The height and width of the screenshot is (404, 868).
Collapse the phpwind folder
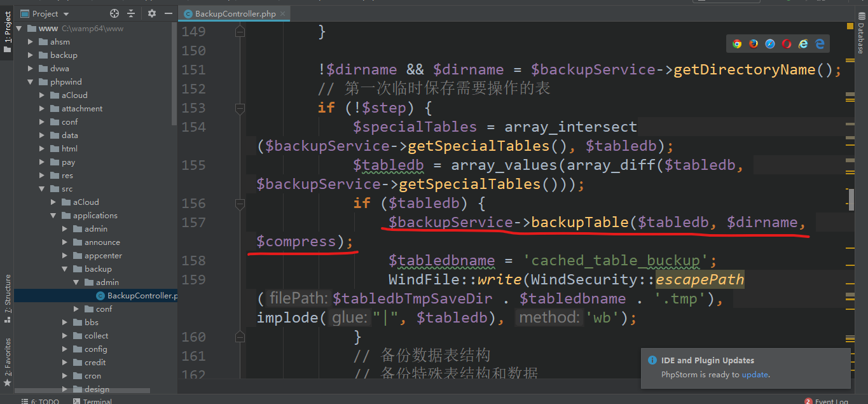coord(31,81)
